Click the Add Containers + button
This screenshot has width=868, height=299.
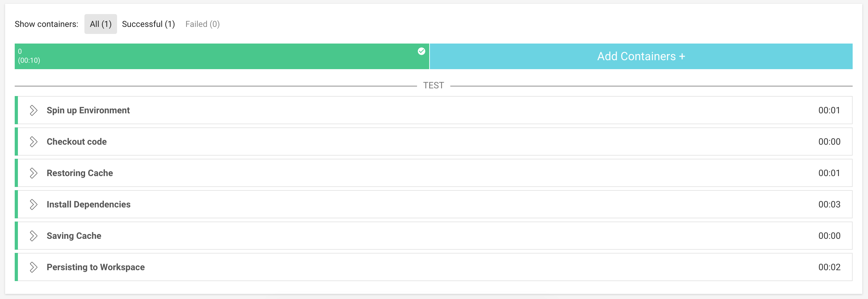pos(641,56)
